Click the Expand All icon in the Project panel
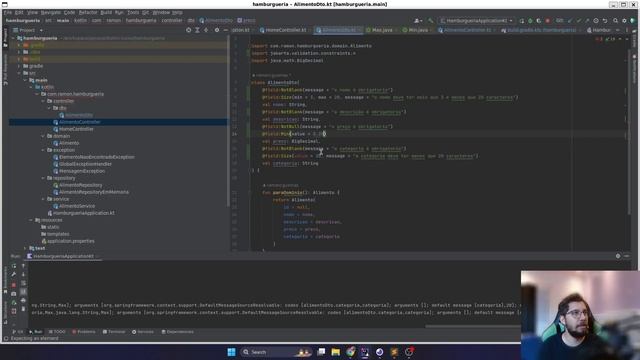Screen dimensions: 640x360 [197, 30]
